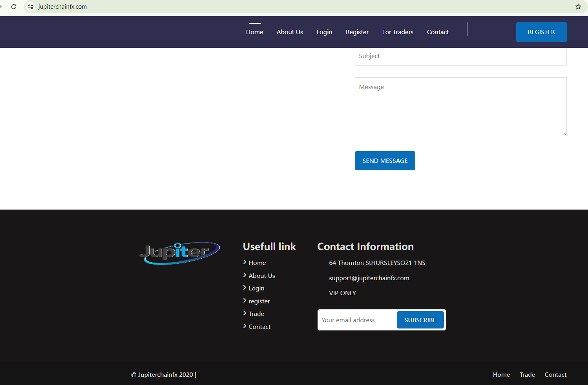
Task: Open Contact in the bottom footer bar
Action: [555, 375]
